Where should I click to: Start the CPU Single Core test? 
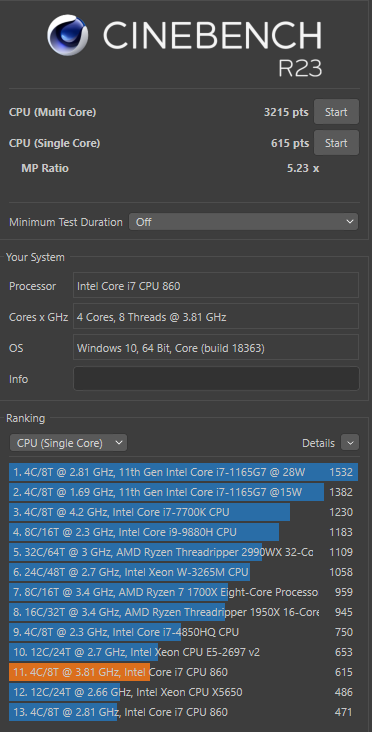pyautogui.click(x=336, y=143)
